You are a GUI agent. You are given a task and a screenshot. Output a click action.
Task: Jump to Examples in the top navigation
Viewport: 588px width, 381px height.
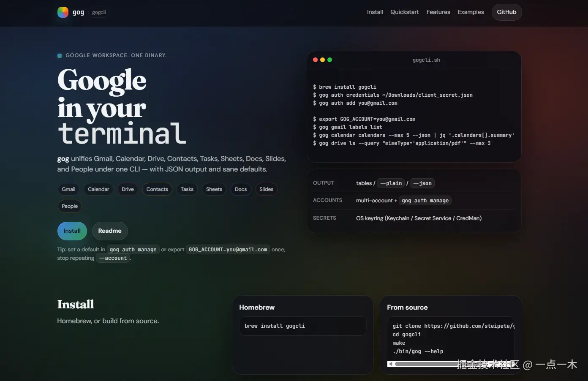pos(471,12)
